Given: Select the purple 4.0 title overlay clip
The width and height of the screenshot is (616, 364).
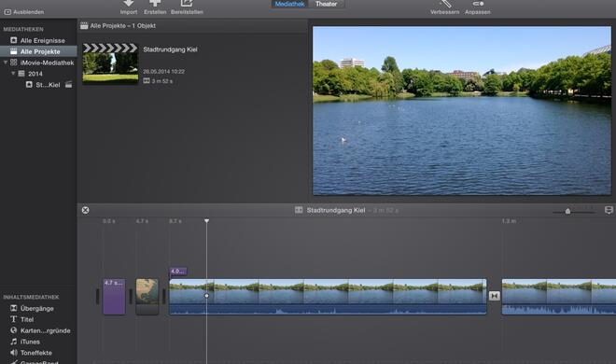Looking at the screenshot, I should coord(178,272).
